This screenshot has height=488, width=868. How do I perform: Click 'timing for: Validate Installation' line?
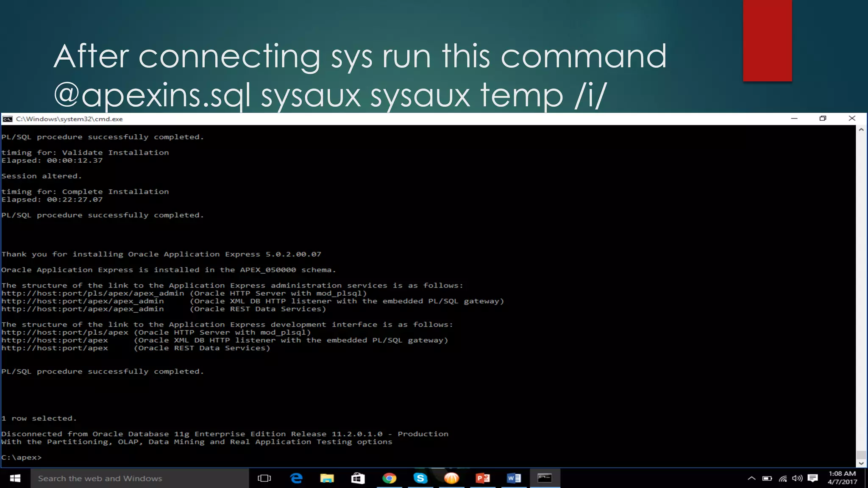(85, 152)
